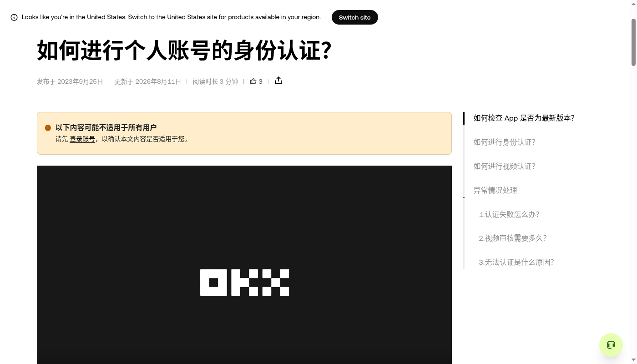This screenshot has height=364, width=637.
Task: Click the OKX logo video thumbnail
Action: click(244, 265)
